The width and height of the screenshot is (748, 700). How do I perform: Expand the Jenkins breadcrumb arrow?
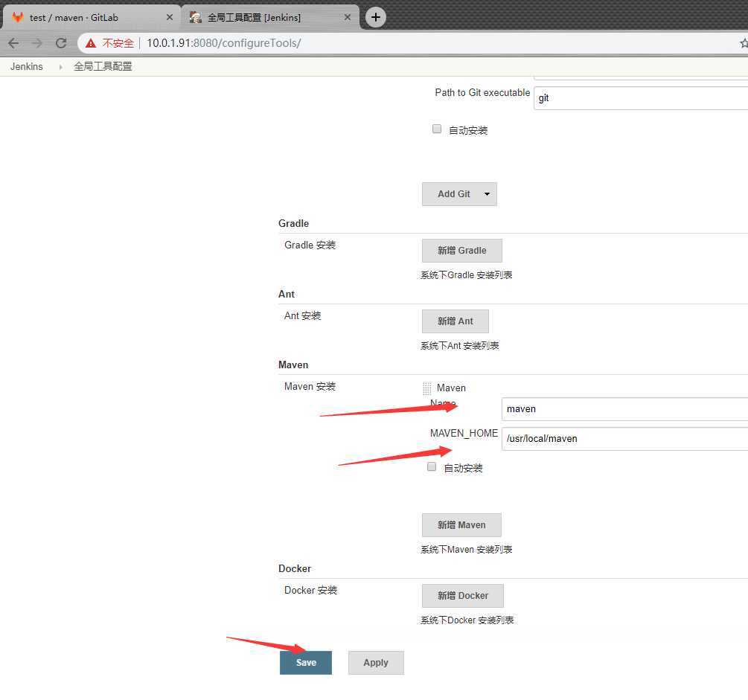[x=60, y=67]
